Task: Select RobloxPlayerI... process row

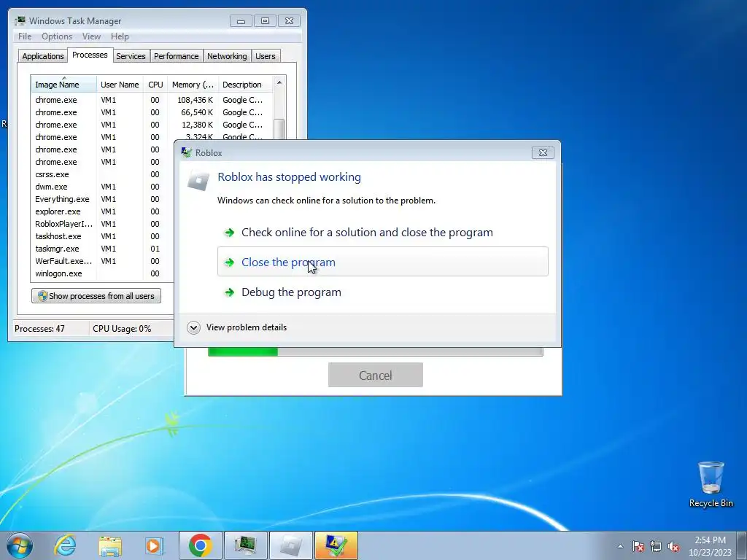Action: point(103,224)
